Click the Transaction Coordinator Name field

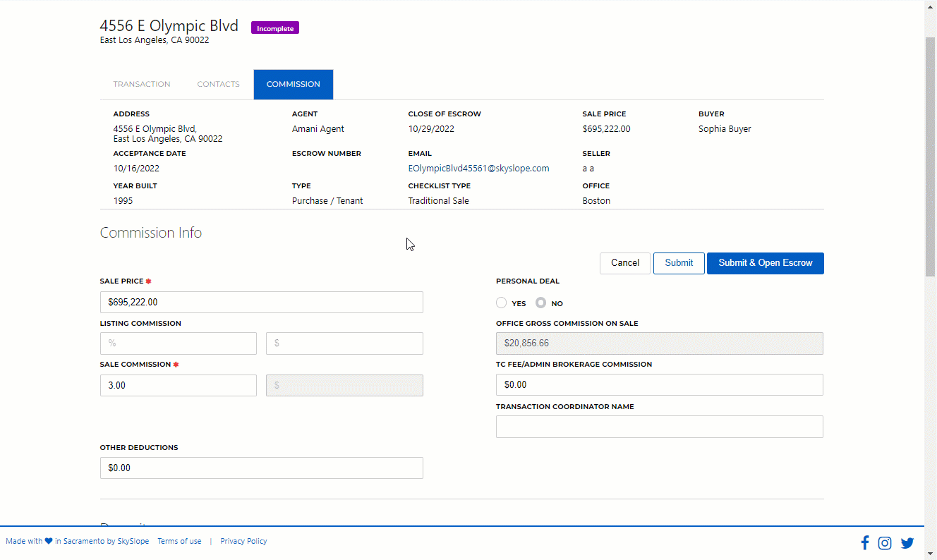(660, 427)
